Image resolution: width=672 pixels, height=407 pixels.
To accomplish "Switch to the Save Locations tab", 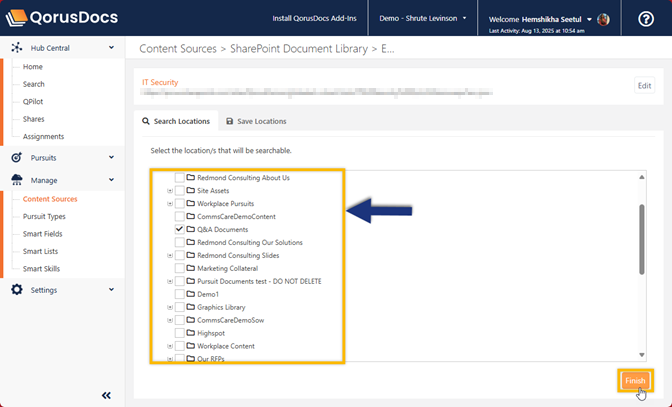I will tap(256, 121).
